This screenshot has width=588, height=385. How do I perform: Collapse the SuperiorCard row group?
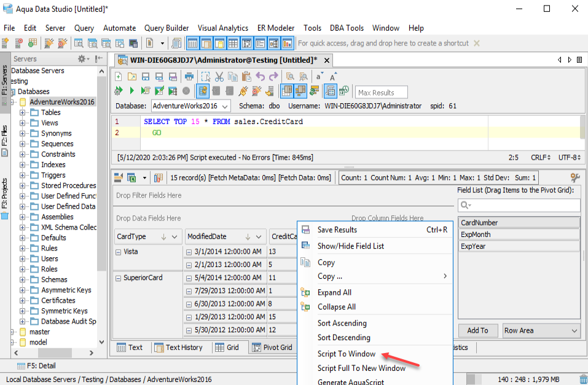tap(118, 278)
